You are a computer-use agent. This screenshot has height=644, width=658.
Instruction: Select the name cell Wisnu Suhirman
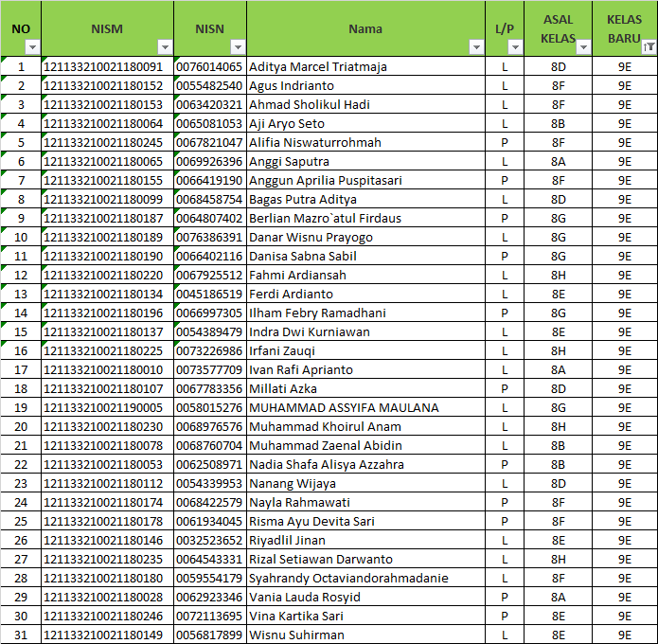pos(366,635)
